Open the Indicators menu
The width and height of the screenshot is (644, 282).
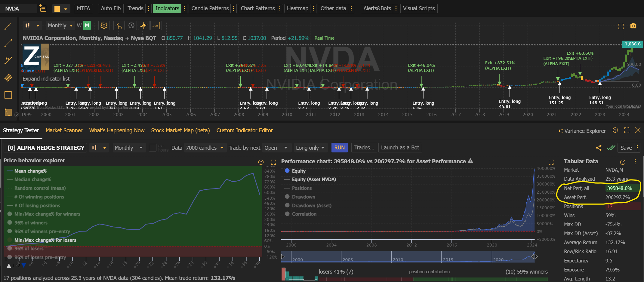pyautogui.click(x=167, y=8)
